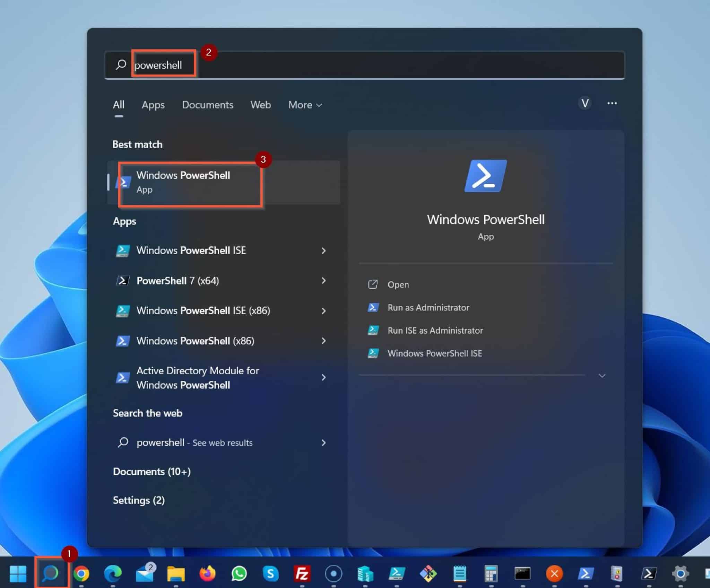Click the Windows Start button
Image resolution: width=710 pixels, height=588 pixels.
18,574
